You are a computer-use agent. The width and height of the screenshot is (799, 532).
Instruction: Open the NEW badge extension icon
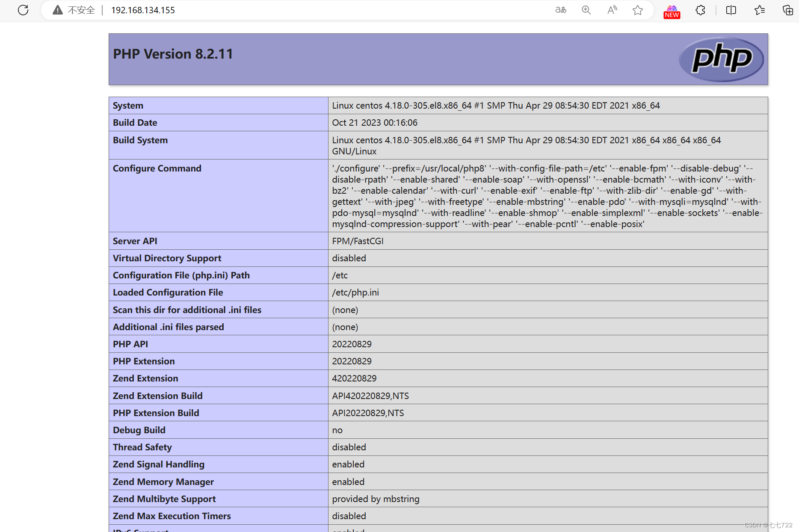[672, 12]
